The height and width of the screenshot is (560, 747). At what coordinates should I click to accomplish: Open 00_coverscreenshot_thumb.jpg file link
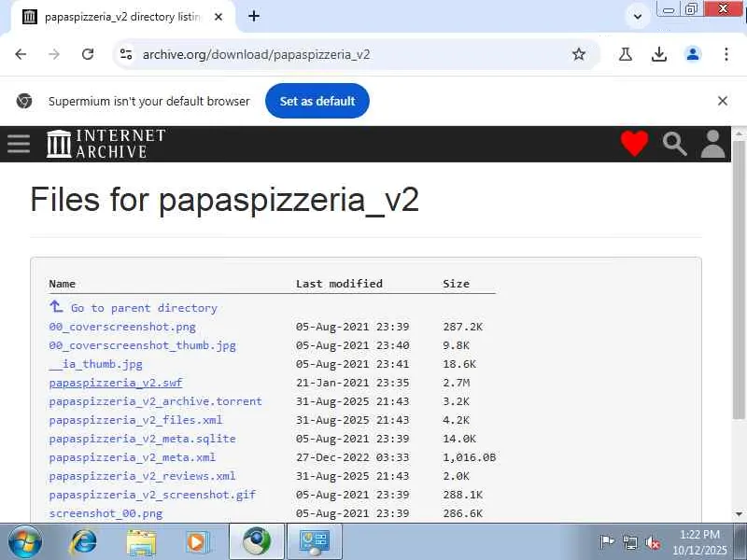point(143,345)
